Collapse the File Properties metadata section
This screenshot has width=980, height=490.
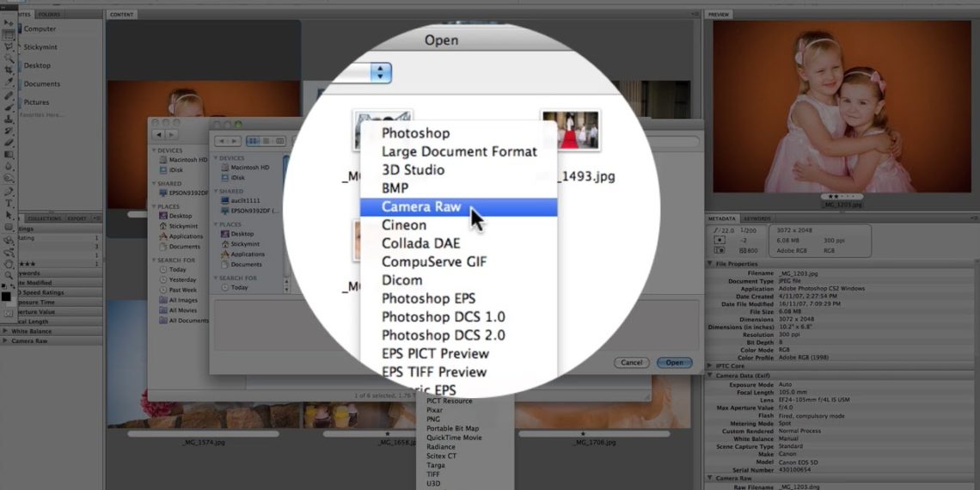710,264
